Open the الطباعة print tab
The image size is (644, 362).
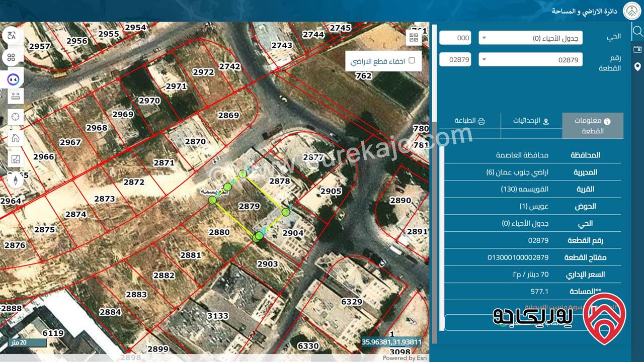point(469,121)
